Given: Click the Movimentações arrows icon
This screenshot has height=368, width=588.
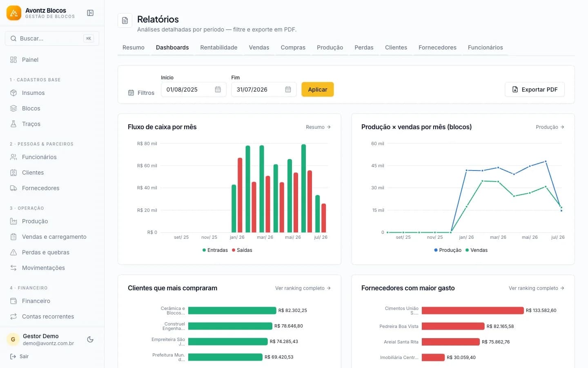Looking at the screenshot, I should (x=13, y=268).
